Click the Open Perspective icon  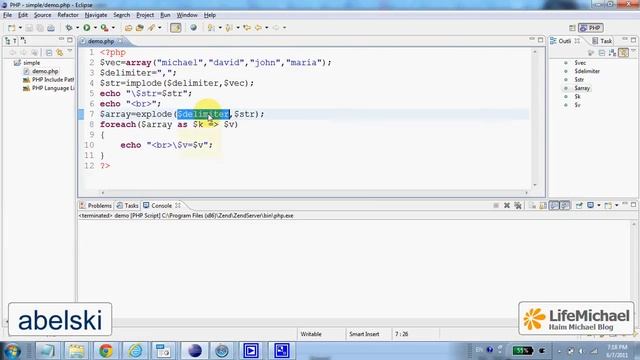pos(572,28)
